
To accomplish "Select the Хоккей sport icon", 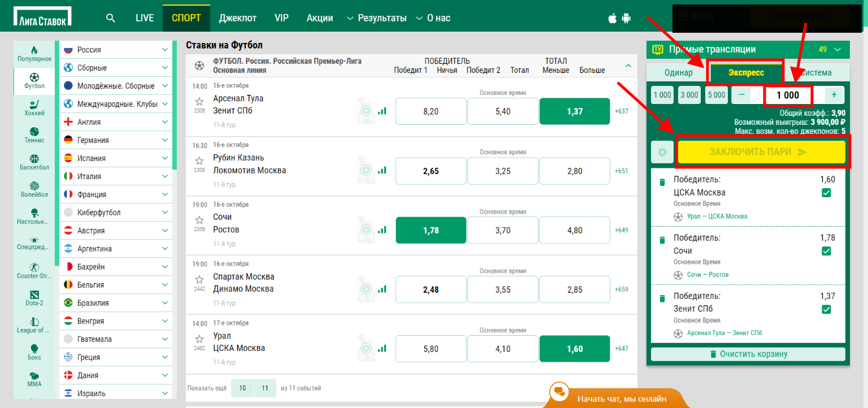I will (34, 108).
